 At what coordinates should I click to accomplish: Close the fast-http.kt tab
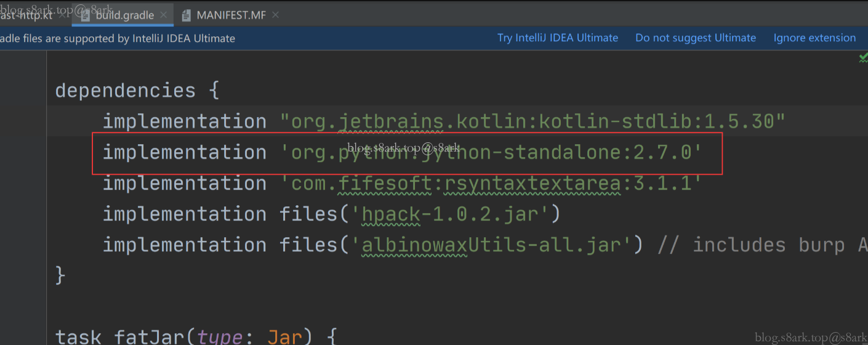(63, 15)
